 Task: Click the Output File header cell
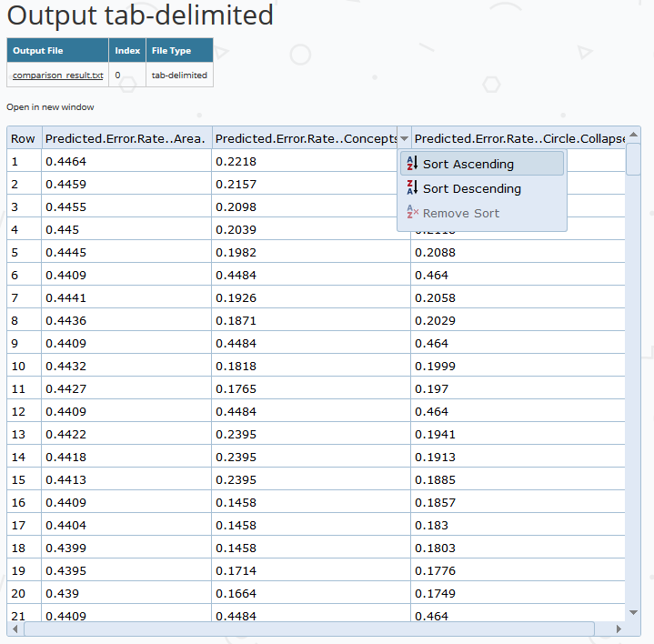(x=57, y=50)
